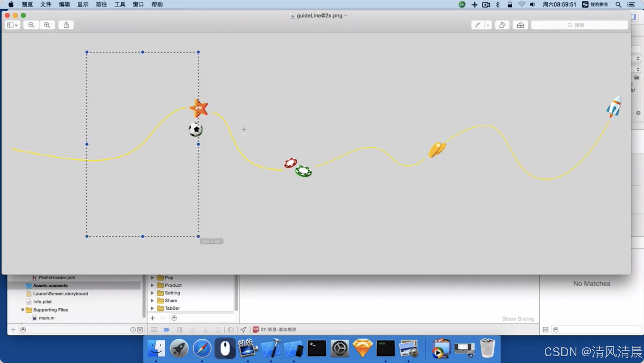Select Assets.xcassets in project navigator
644x363 pixels.
(x=50, y=285)
